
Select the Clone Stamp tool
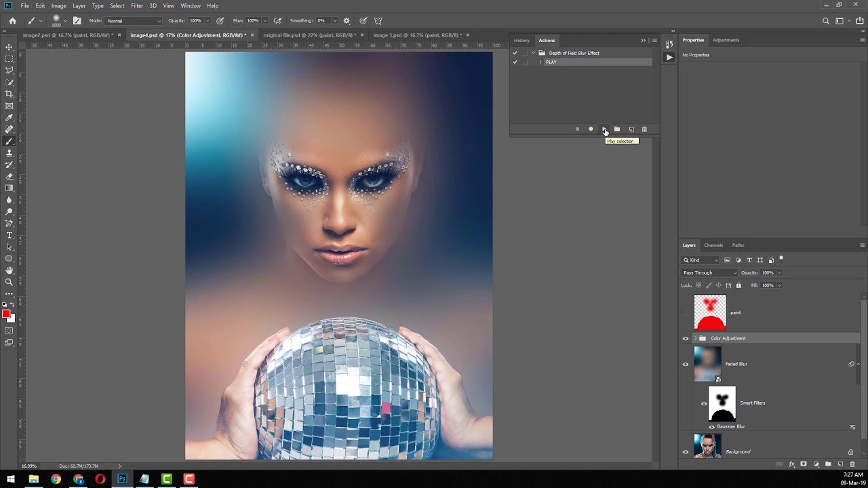tap(9, 153)
